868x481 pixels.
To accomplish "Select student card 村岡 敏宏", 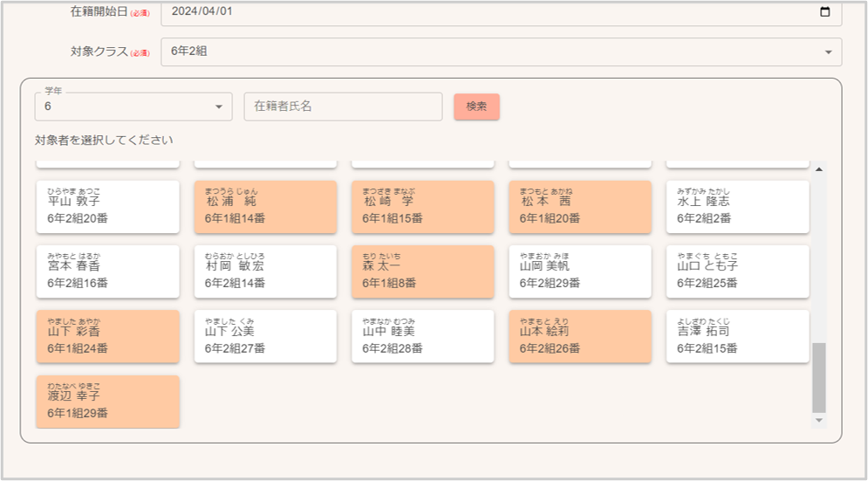I will point(265,271).
